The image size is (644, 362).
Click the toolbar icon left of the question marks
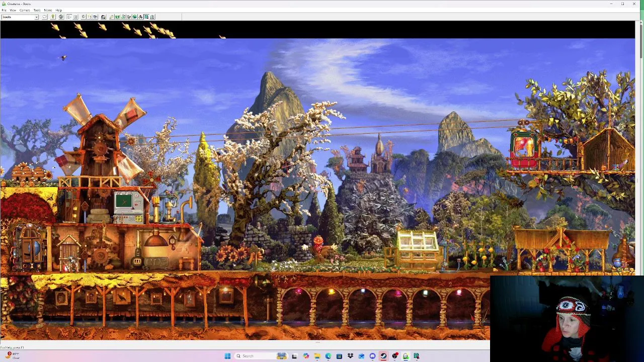click(x=83, y=17)
